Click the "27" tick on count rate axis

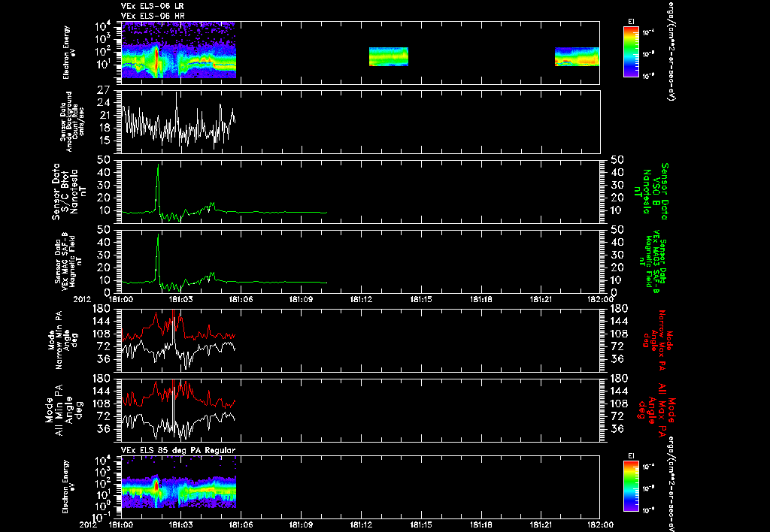pos(104,90)
